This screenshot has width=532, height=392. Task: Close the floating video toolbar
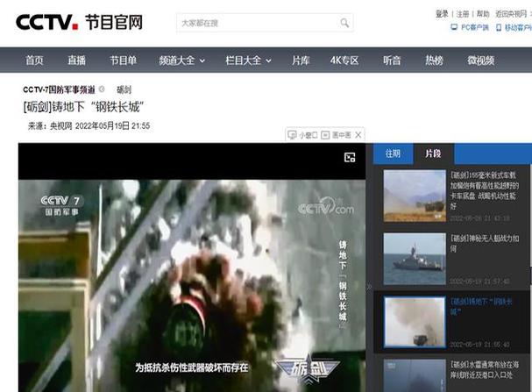pyautogui.click(x=358, y=135)
